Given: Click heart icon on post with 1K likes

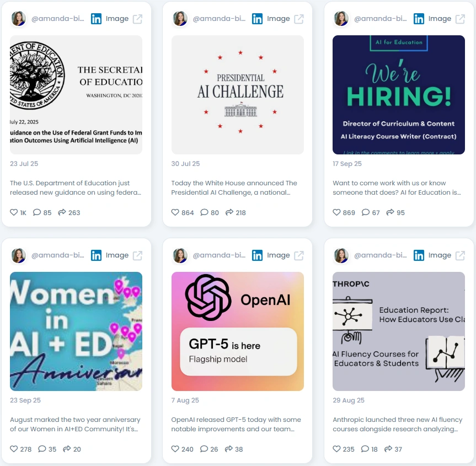Looking at the screenshot, I should point(14,212).
